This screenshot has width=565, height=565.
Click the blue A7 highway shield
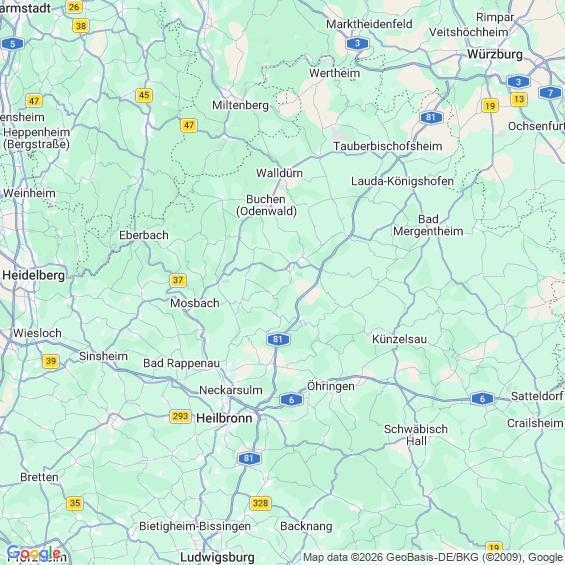click(x=550, y=93)
